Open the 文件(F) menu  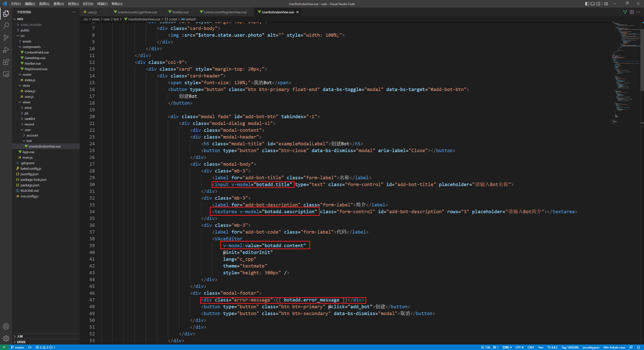tap(16, 4)
